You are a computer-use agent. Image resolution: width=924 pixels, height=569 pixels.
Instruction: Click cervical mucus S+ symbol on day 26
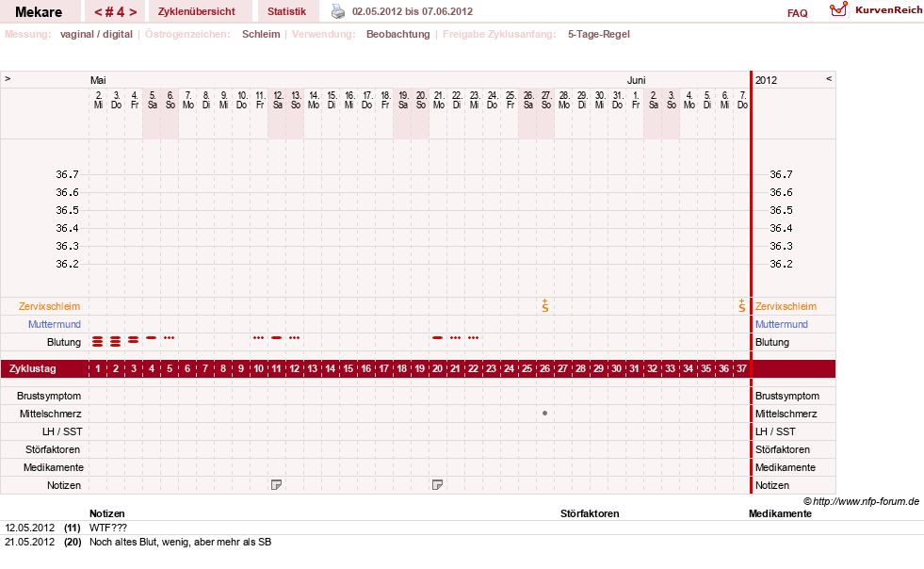pos(545,305)
